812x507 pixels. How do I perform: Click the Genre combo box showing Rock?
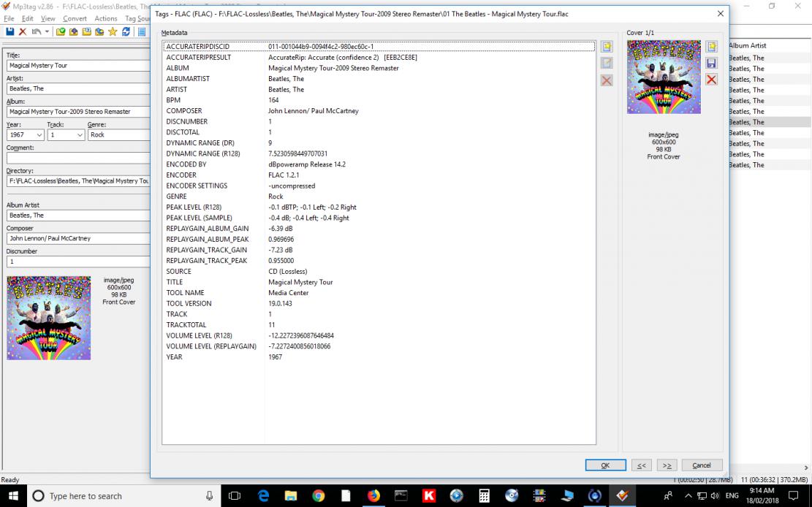[x=118, y=134]
